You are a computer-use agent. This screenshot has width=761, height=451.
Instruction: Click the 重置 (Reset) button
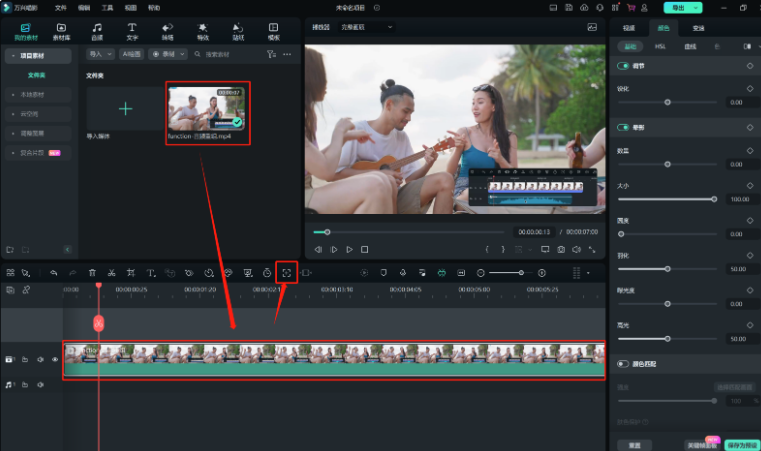(x=634, y=444)
